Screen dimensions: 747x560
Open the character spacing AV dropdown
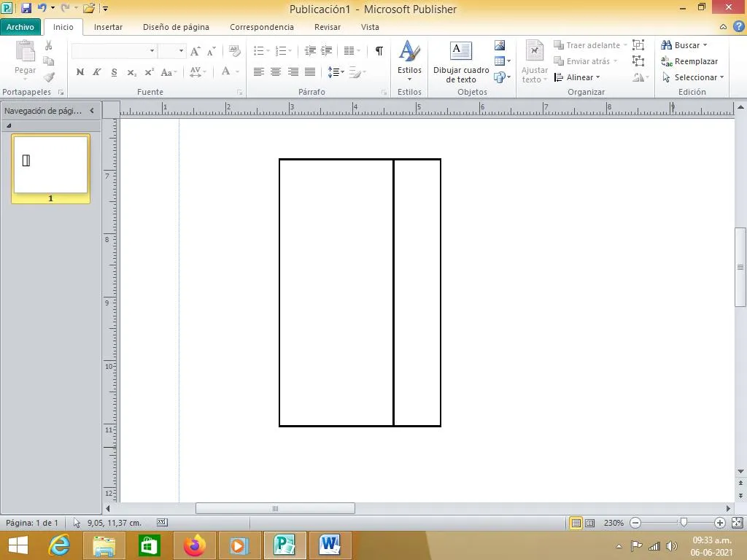198,72
